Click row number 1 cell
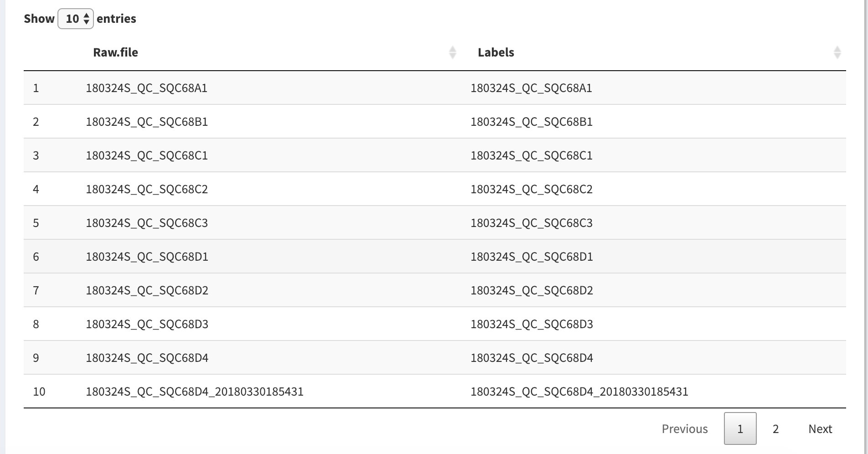This screenshot has height=454, width=868. click(x=36, y=88)
